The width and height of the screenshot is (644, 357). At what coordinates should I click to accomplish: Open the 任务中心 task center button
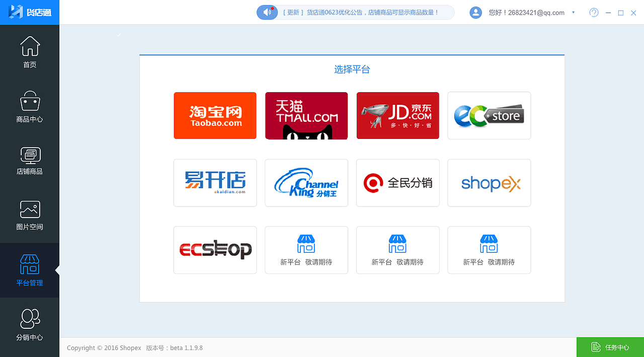[610, 347]
